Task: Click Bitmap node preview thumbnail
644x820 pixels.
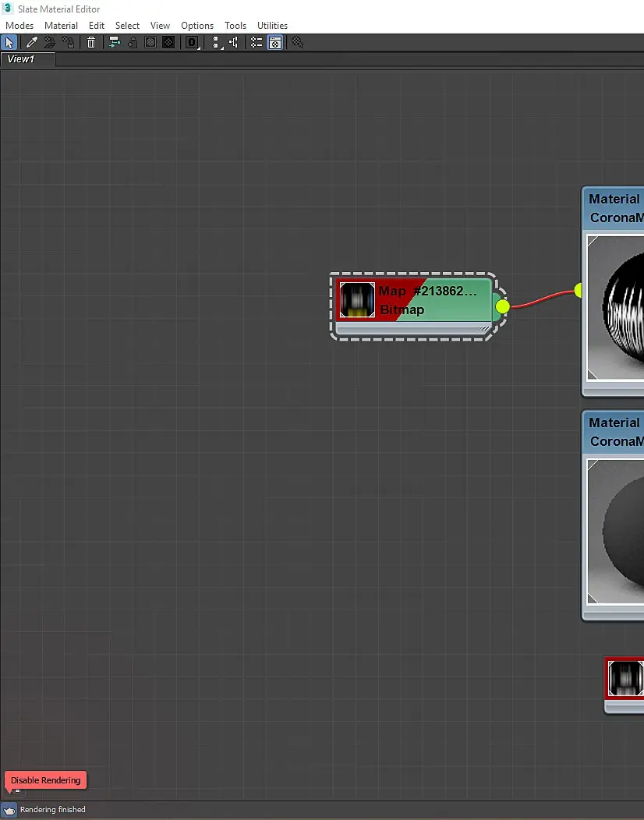Action: click(x=357, y=299)
